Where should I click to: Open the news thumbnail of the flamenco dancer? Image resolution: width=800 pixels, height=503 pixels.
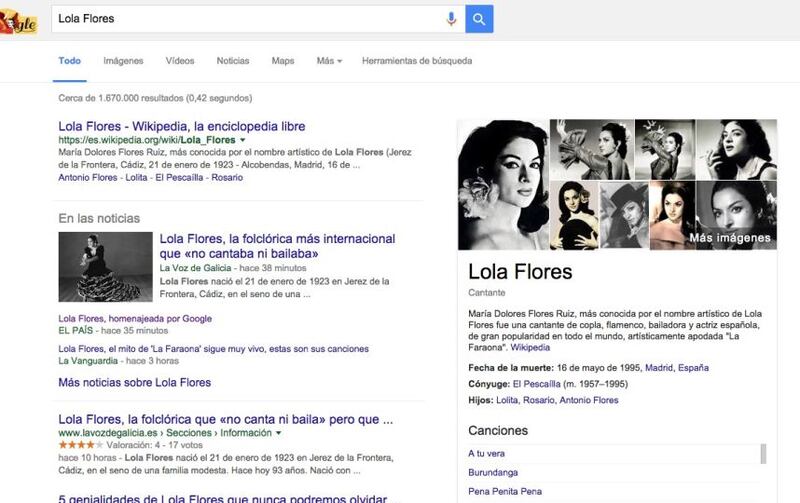(x=106, y=267)
